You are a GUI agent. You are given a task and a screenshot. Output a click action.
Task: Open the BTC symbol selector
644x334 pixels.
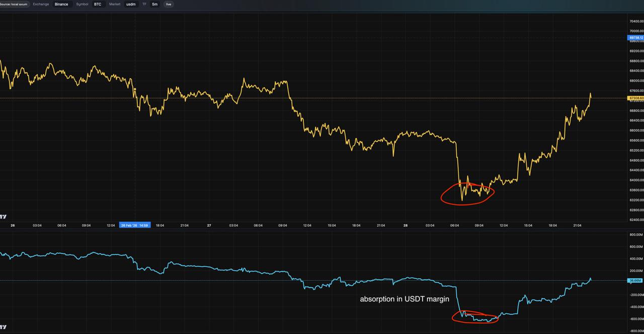[98, 4]
